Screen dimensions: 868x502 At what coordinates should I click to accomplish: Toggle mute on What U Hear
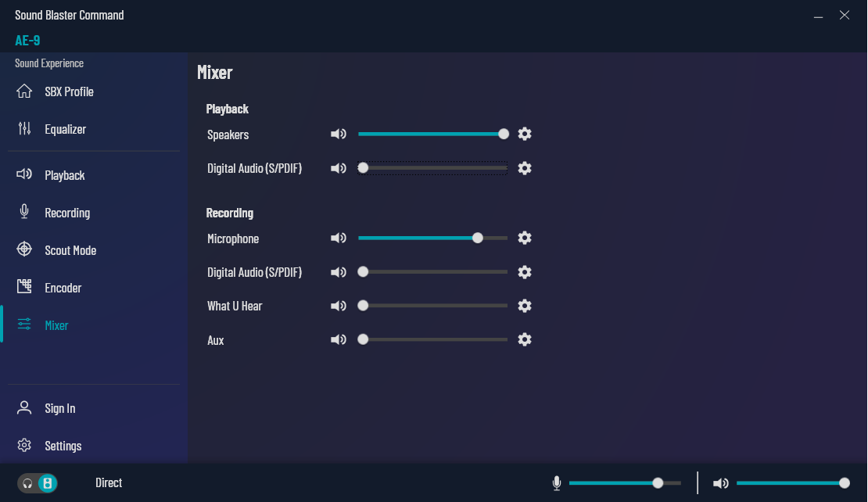click(338, 306)
